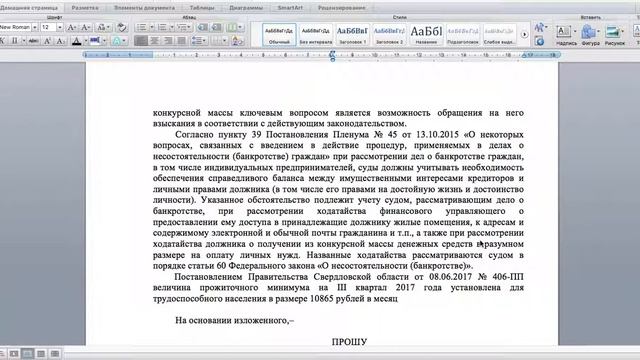
Task: Open the columns button
Action: coord(235,27)
